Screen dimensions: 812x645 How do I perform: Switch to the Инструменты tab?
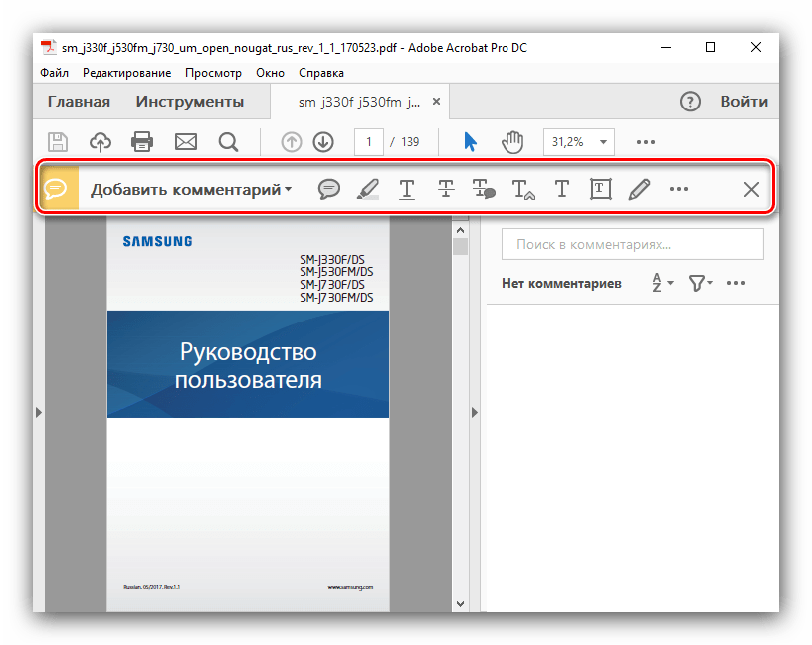[x=190, y=102]
